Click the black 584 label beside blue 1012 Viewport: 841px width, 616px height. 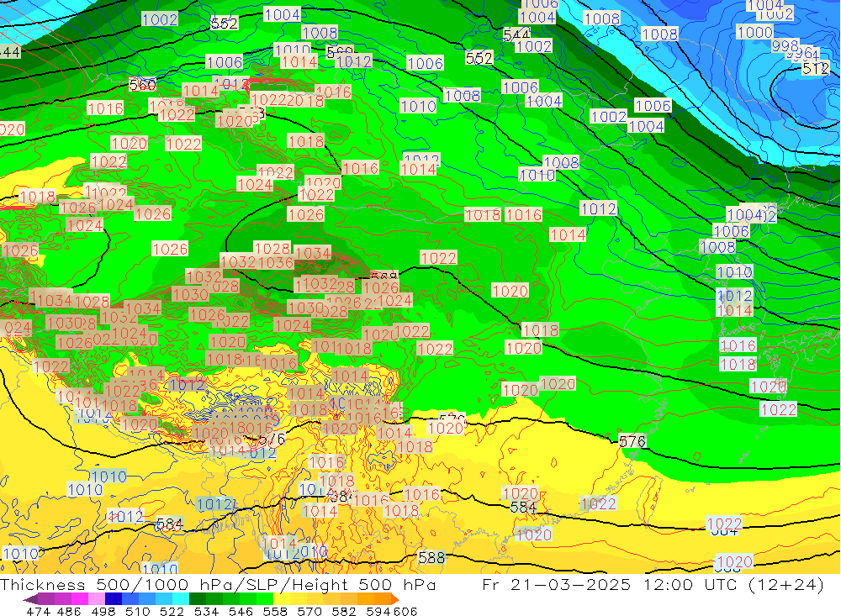click(x=170, y=524)
